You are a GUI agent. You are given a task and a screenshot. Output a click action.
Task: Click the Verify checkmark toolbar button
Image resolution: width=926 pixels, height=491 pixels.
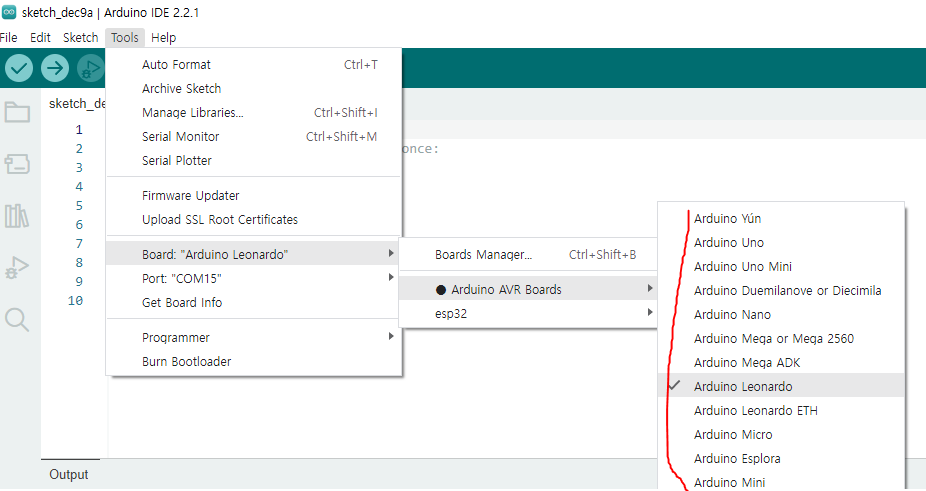coord(19,69)
